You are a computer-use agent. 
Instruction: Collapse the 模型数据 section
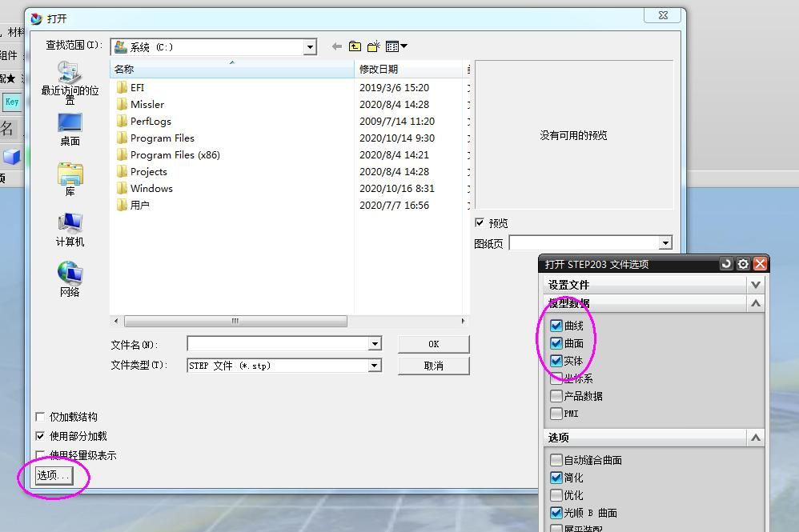[755, 302]
